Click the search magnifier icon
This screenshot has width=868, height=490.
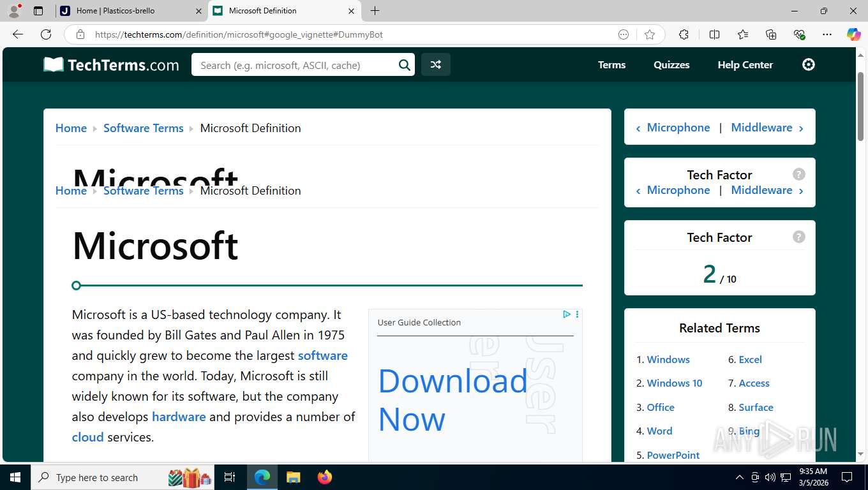[x=404, y=64]
